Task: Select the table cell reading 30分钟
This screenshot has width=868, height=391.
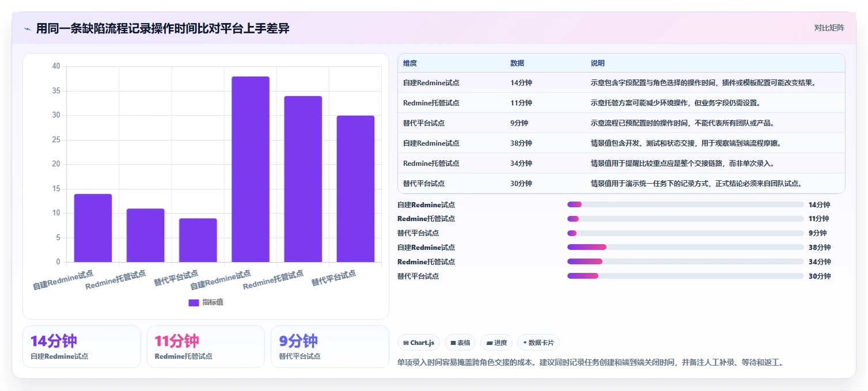Action: click(521, 184)
